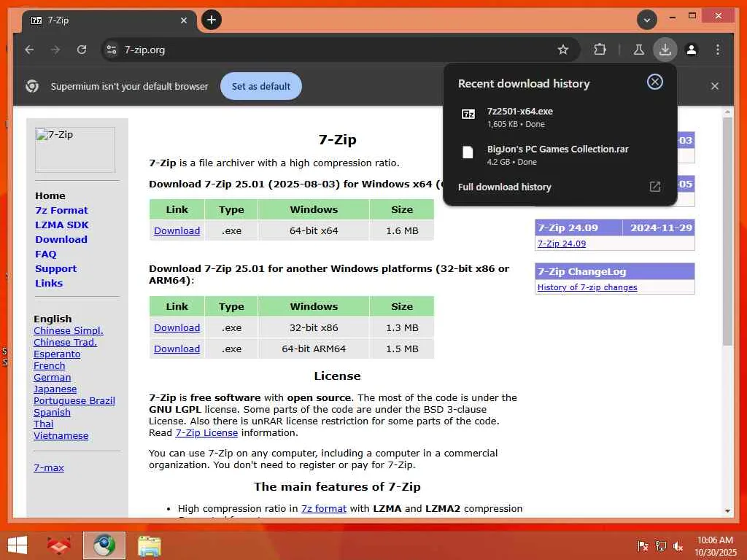The image size is (747, 560).
Task: Open the Links sidebar link
Action: (49, 284)
